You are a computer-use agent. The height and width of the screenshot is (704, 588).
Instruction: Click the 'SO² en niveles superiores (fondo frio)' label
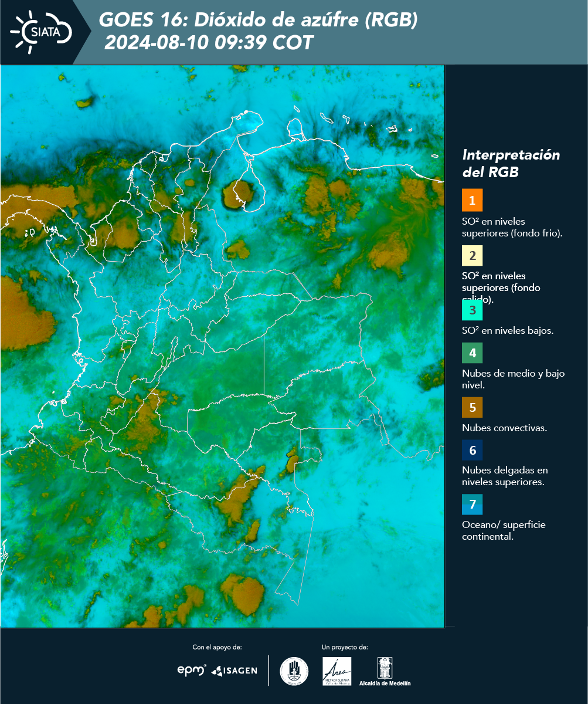click(512, 227)
